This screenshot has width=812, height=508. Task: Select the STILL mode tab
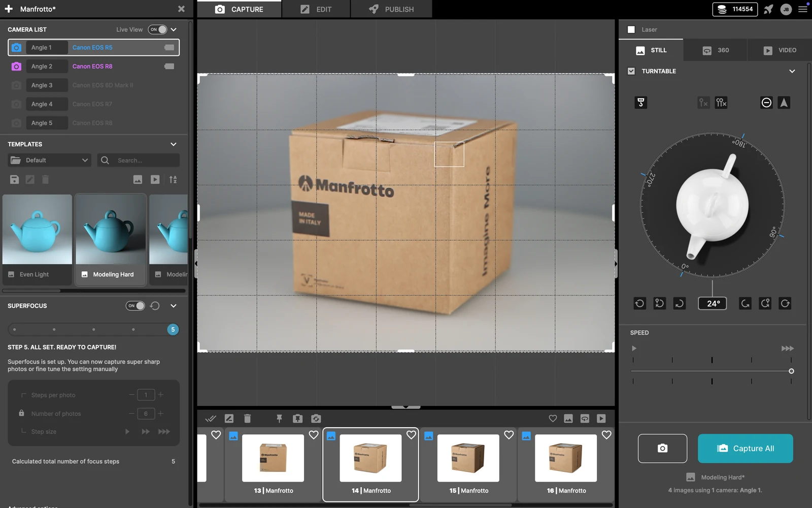[651, 50]
